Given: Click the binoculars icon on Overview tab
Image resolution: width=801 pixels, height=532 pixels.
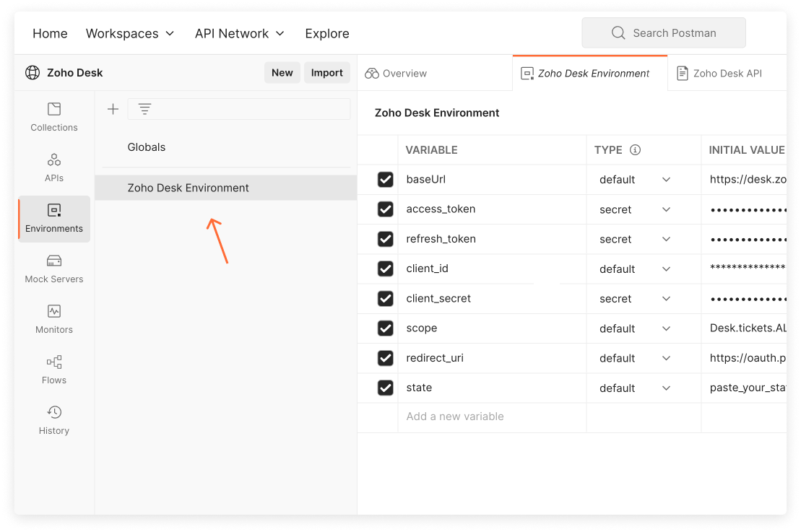Looking at the screenshot, I should click(372, 74).
